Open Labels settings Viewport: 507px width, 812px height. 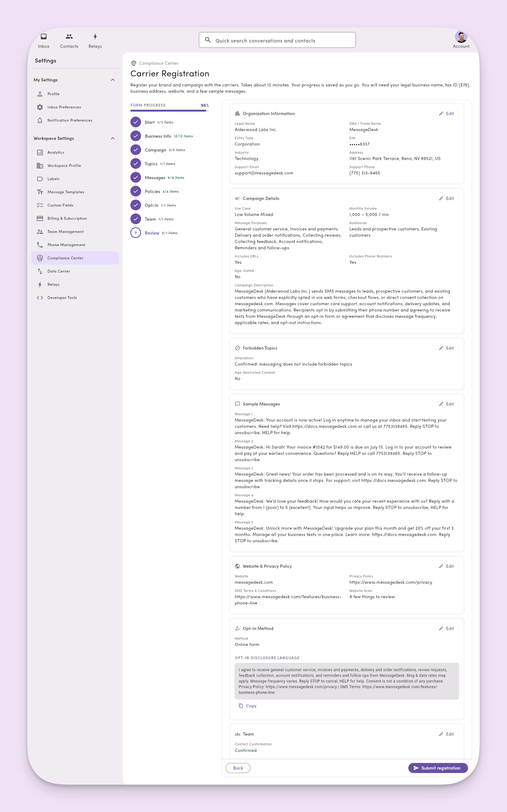pyautogui.click(x=75, y=179)
